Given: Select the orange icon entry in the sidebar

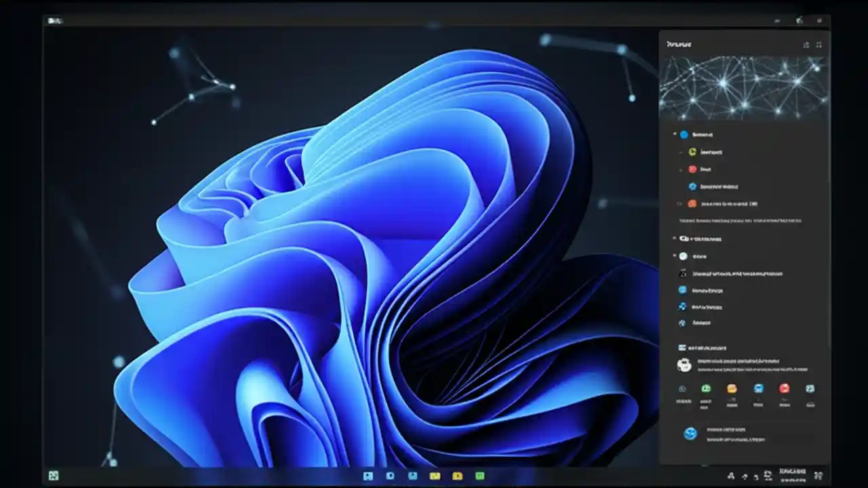Looking at the screenshot, I should pyautogui.click(x=692, y=203).
